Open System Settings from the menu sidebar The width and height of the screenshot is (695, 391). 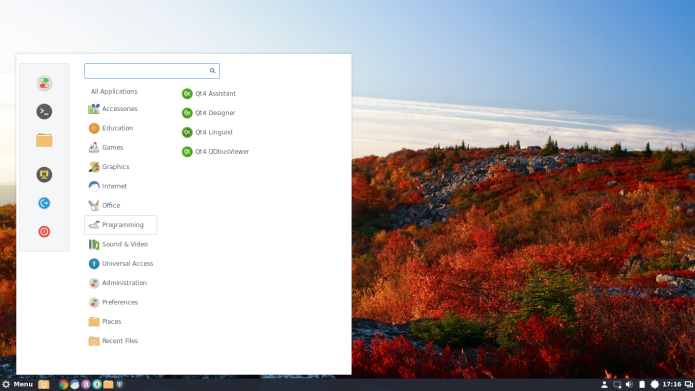point(44,83)
